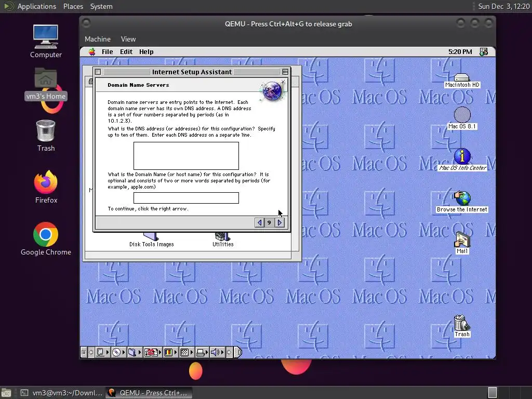Click the QEMU window title bar

click(x=288, y=24)
